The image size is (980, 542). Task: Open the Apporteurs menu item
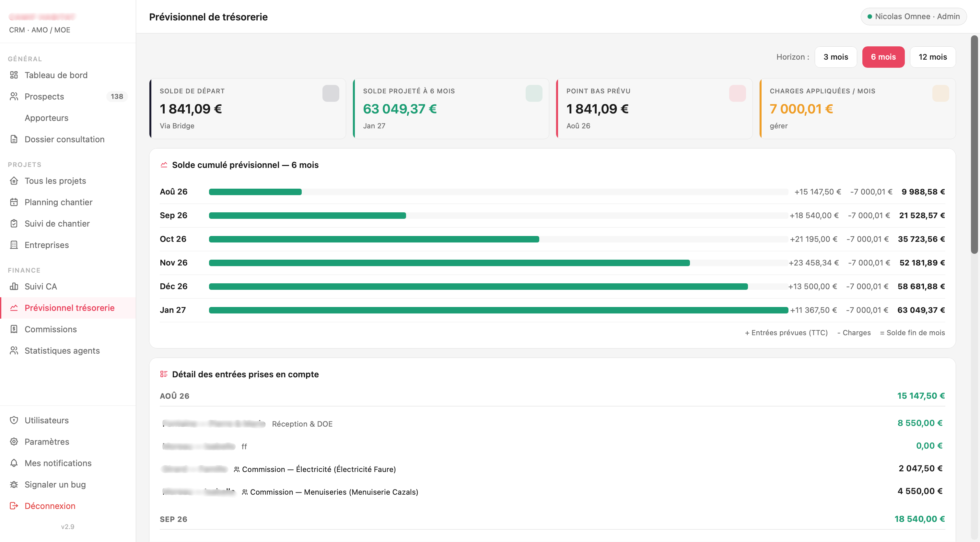click(x=68, y=118)
